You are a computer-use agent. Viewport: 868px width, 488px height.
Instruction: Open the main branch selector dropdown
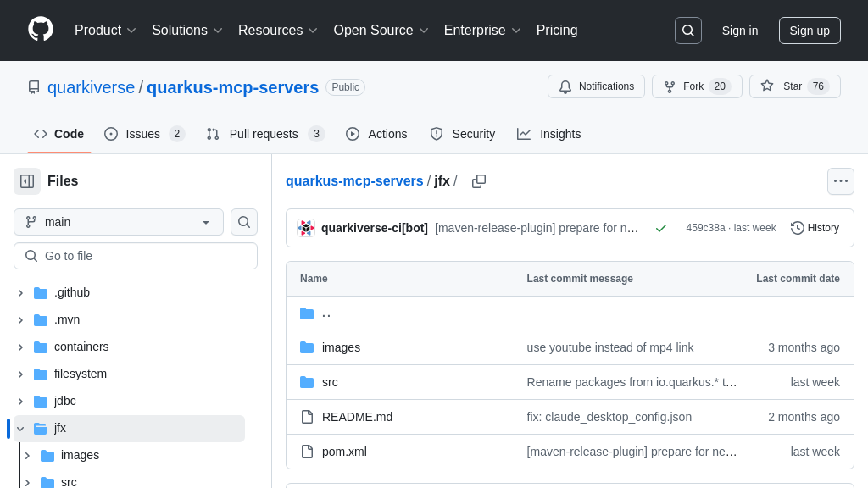[x=119, y=222]
